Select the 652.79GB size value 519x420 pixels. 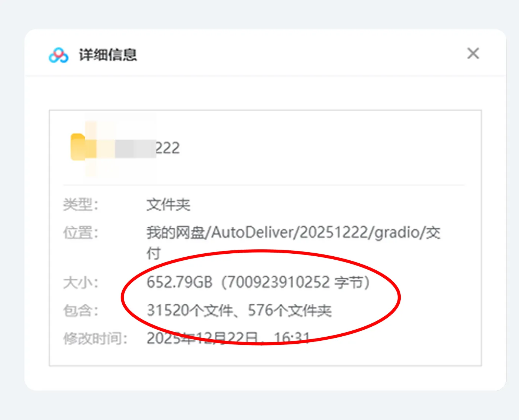click(180, 282)
